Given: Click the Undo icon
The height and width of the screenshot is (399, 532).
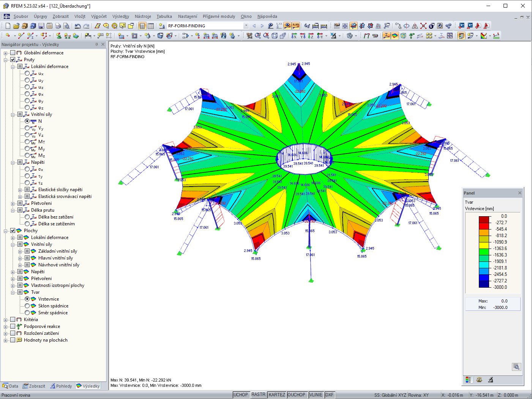Looking at the screenshot, I should click(x=77, y=26).
